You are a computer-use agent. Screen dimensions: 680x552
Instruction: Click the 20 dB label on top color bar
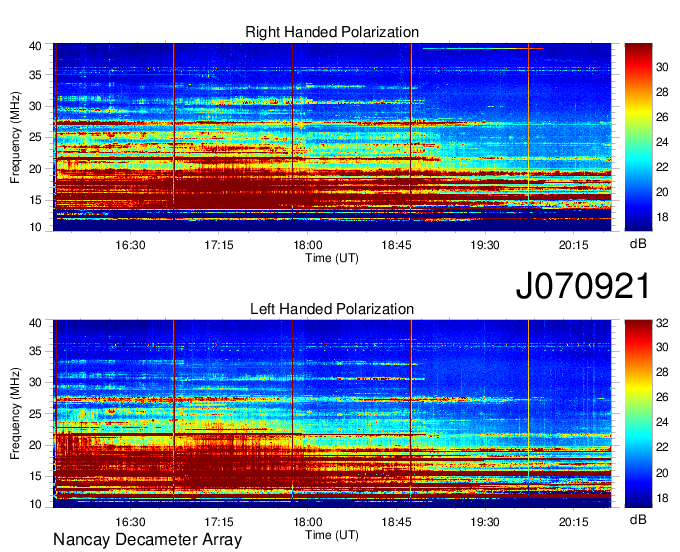point(662,193)
